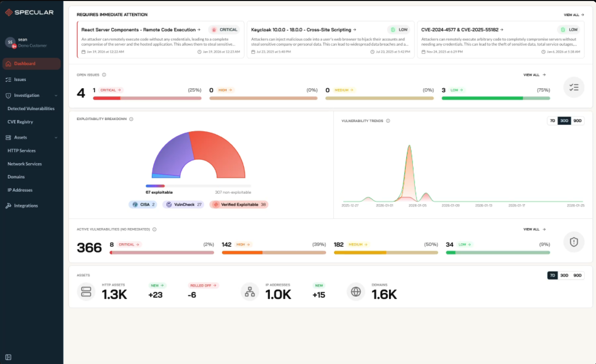
Task: Click View All for Open Issues
Action: 535,75
